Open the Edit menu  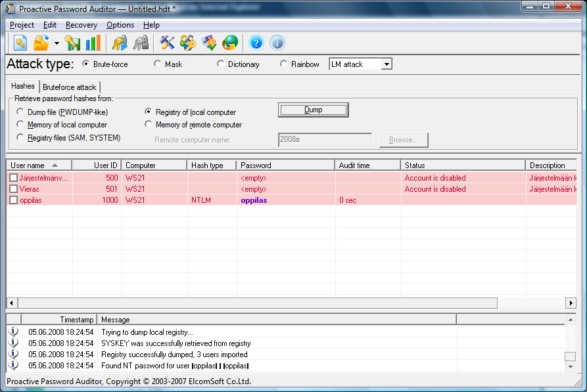[x=50, y=25]
